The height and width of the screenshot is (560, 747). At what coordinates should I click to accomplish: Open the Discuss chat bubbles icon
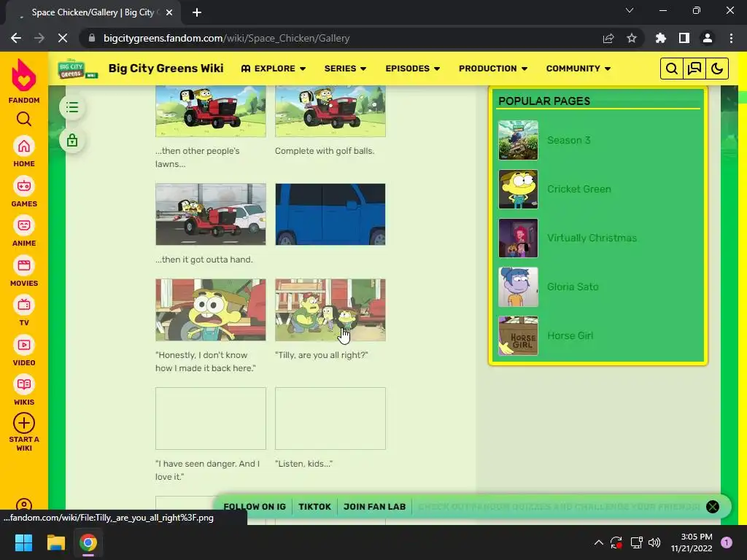pos(694,69)
